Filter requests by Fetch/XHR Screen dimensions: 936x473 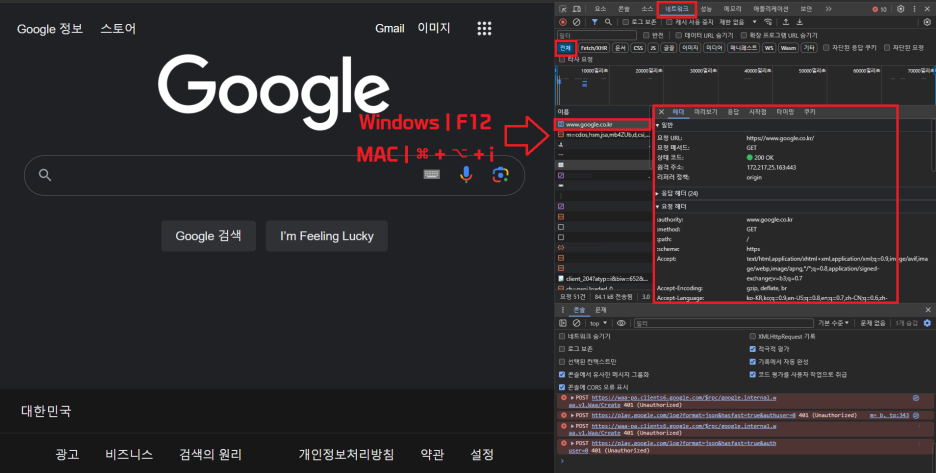tap(594, 48)
